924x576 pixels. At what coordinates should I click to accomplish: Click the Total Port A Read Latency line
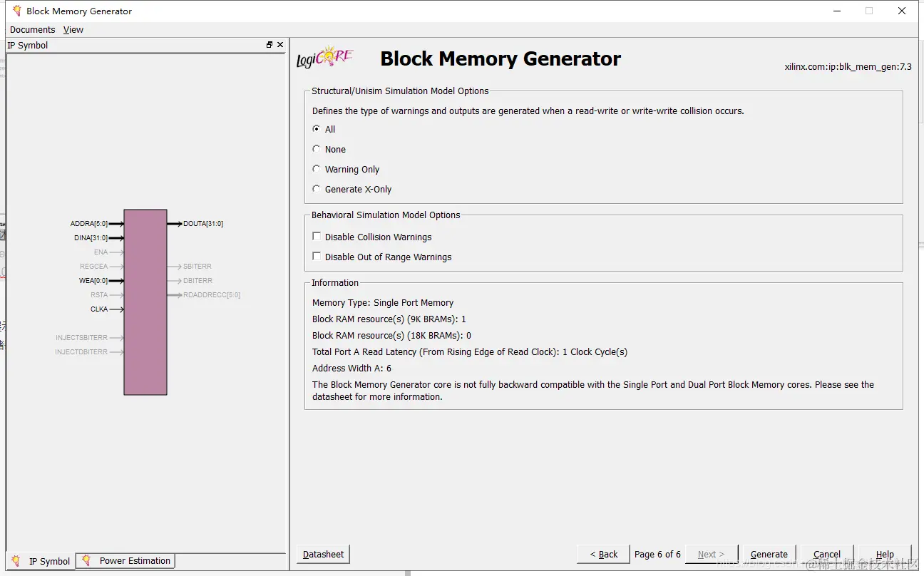pyautogui.click(x=470, y=351)
